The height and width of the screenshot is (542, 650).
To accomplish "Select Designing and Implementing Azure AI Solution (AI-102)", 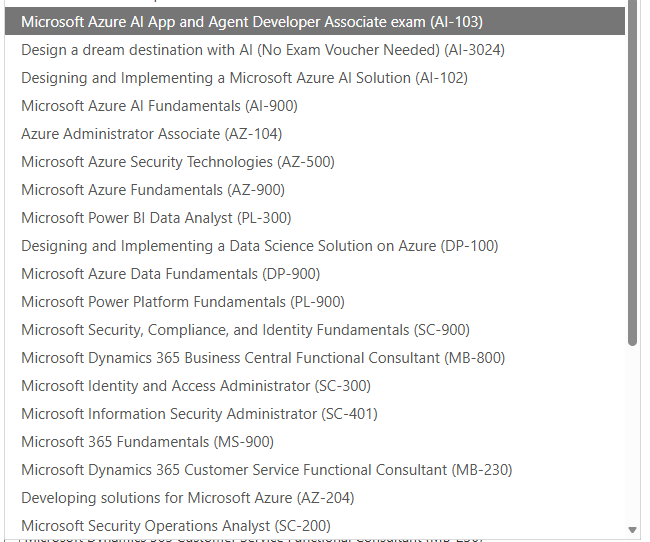I will [x=315, y=78].
